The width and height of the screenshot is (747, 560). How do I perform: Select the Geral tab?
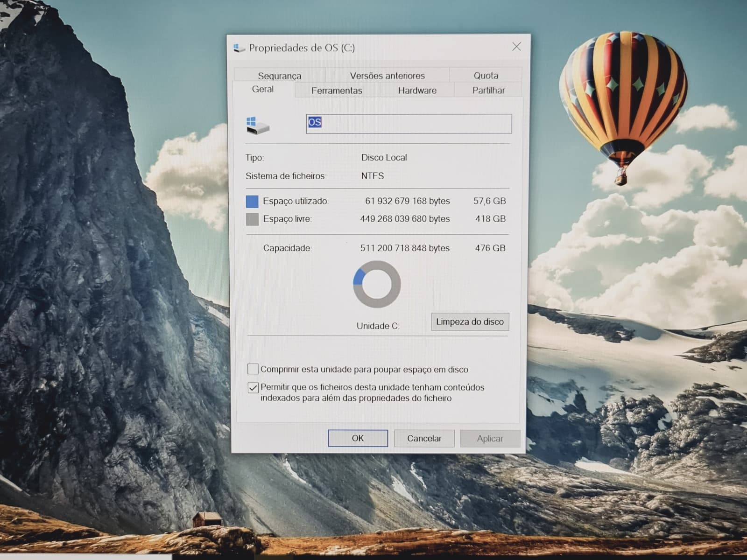tap(263, 89)
